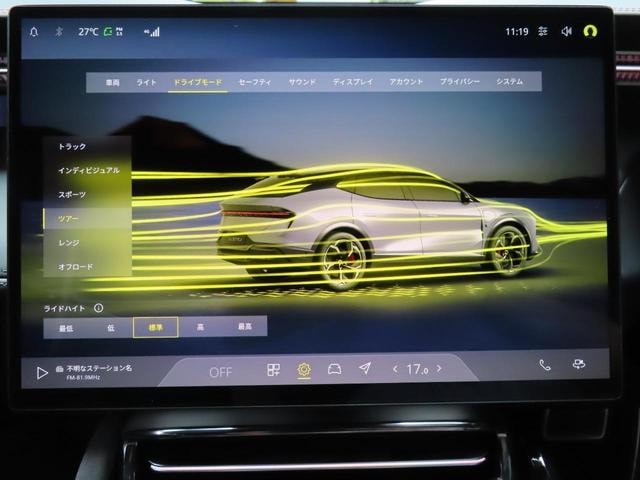Select the ドライブモード tab
The height and width of the screenshot is (480, 640).
tap(198, 82)
